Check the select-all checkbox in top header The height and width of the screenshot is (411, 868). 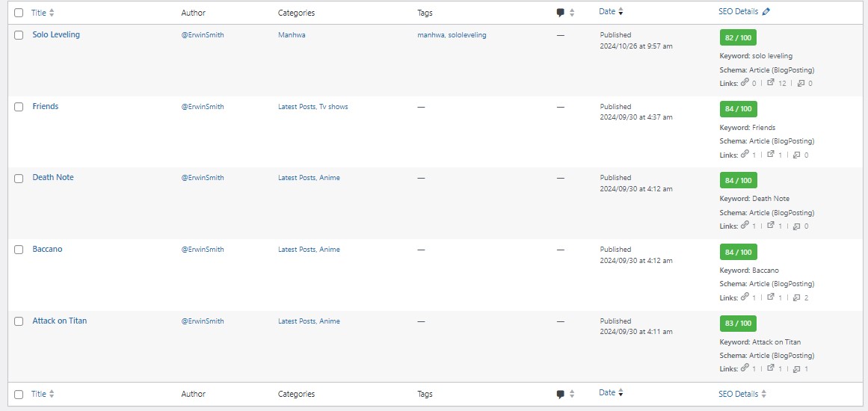tap(19, 13)
